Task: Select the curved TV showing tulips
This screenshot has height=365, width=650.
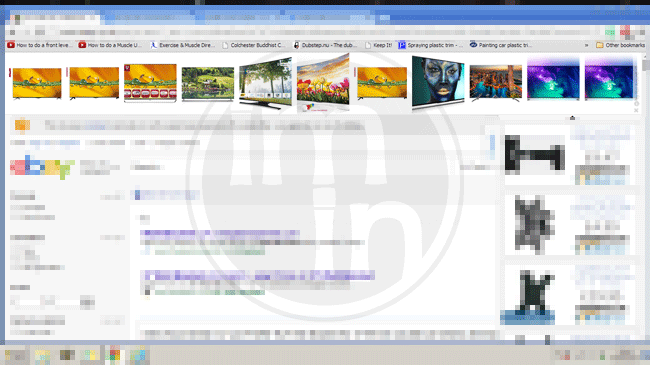Action: click(x=323, y=83)
